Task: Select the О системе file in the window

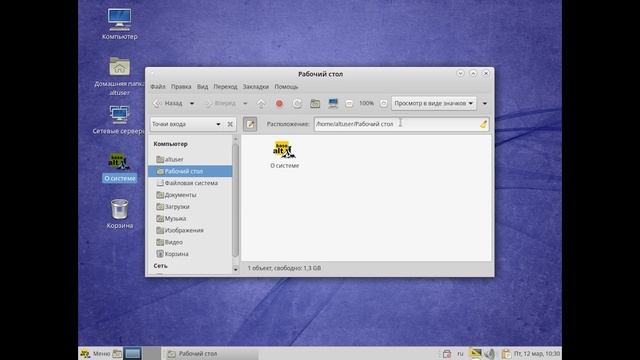Action: tap(284, 155)
